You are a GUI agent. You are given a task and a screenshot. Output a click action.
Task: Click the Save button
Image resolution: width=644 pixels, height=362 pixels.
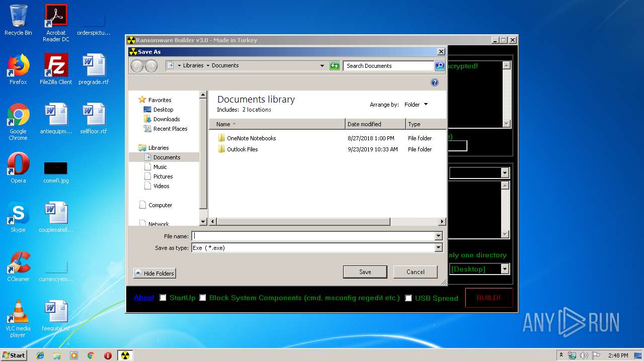365,272
